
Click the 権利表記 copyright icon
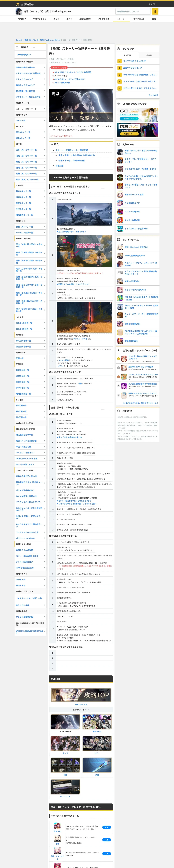point(119,411)
